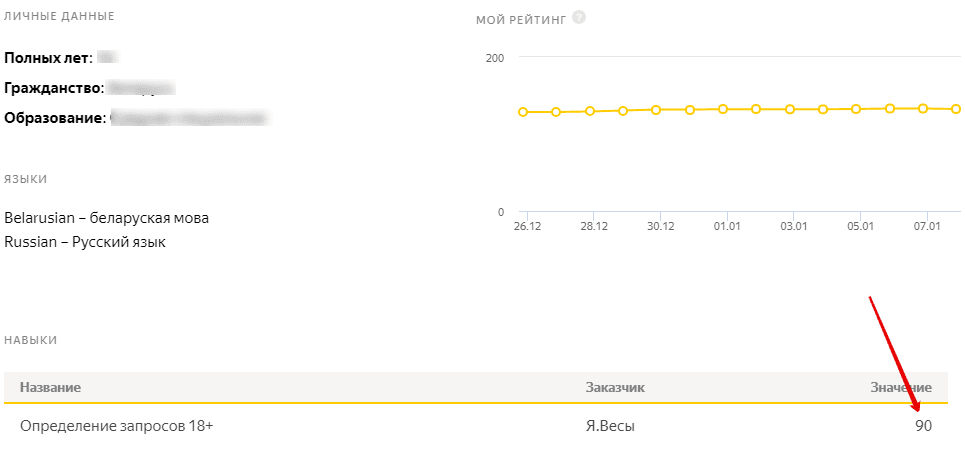Click the Навыки section heading
Screen dimensions: 965x457
click(31, 340)
